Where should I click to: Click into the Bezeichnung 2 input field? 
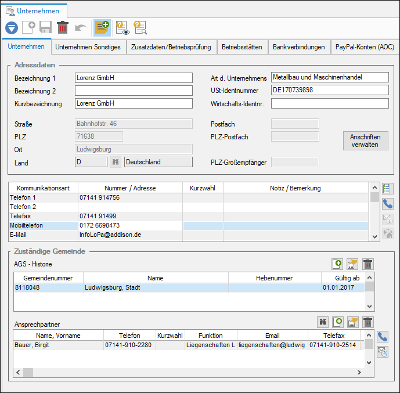(134, 91)
